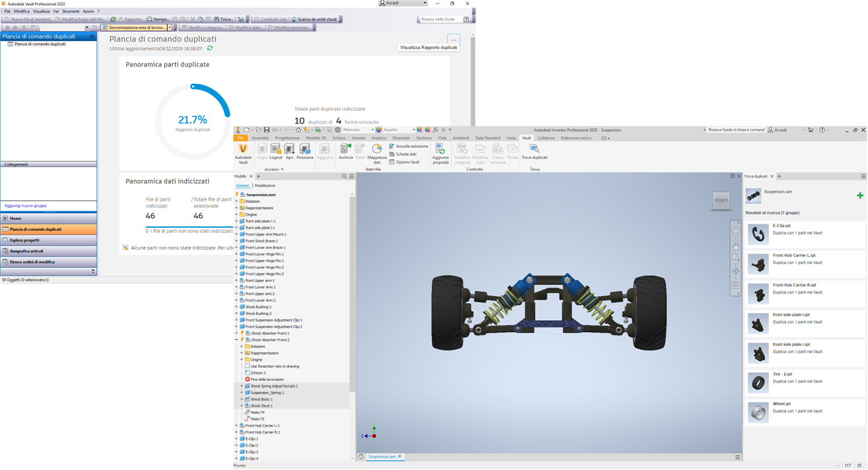Open Home in Vault's navigation pane
This screenshot has height=470, width=868.
[x=48, y=218]
